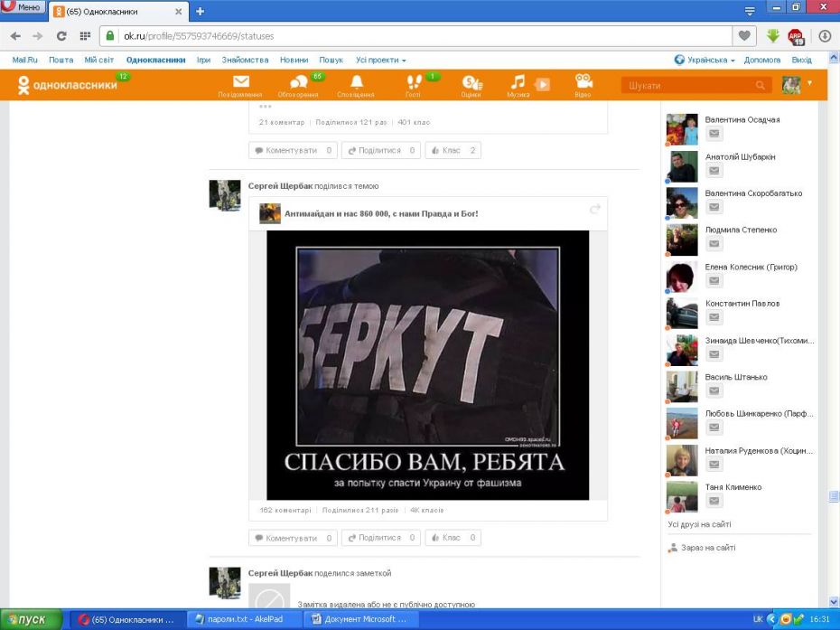The image size is (840, 630).
Task: Open the Guests footprints icon
Action: coord(414,83)
